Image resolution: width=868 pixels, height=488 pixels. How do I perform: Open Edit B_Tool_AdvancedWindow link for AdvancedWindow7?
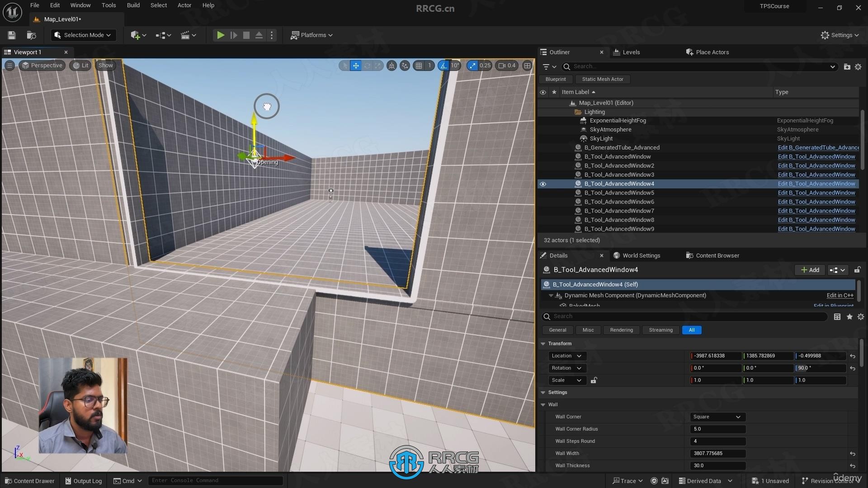click(816, 211)
